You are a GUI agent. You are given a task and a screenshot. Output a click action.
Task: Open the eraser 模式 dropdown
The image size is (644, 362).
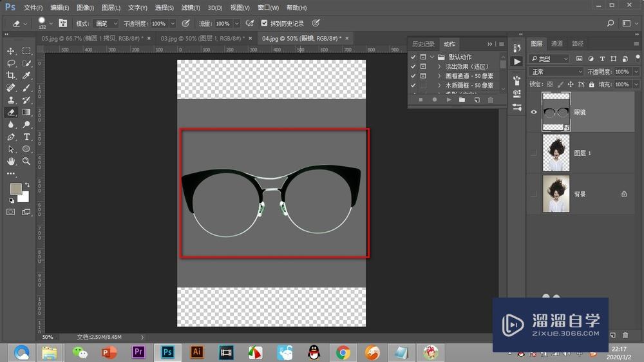tap(106, 23)
